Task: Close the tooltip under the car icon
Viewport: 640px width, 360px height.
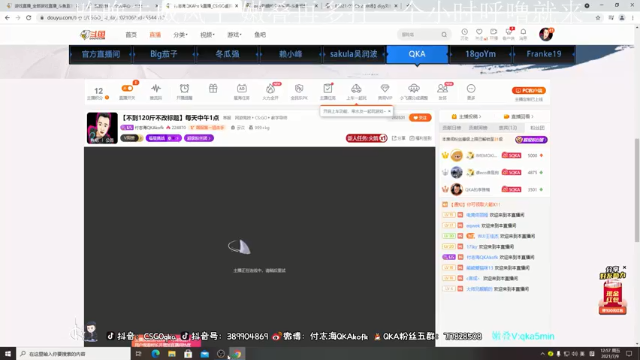Action: pyautogui.click(x=389, y=111)
